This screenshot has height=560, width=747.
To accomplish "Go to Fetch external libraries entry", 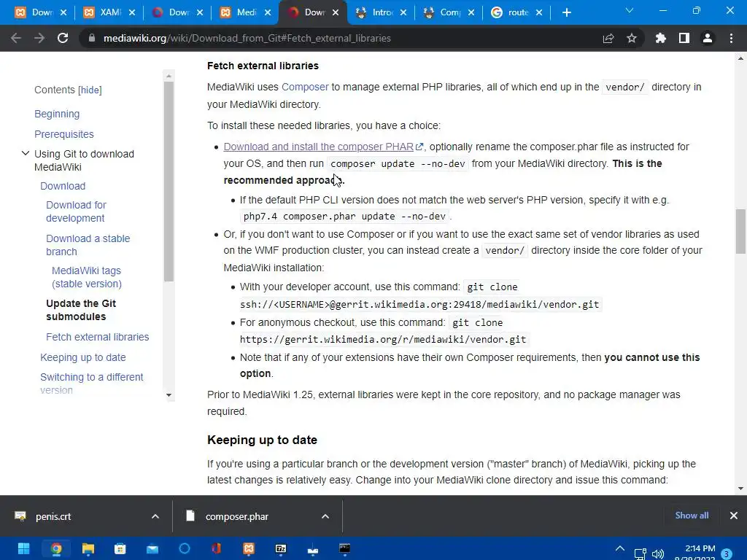I will [97, 337].
